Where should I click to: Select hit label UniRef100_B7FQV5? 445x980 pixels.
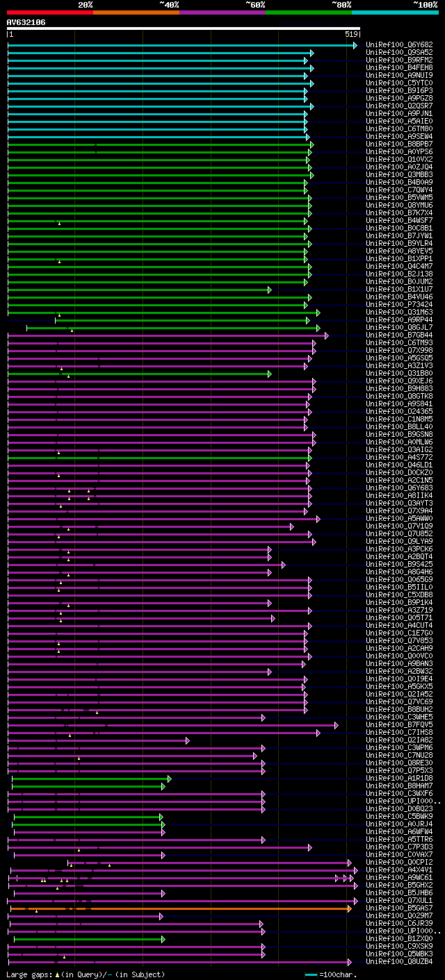click(399, 725)
